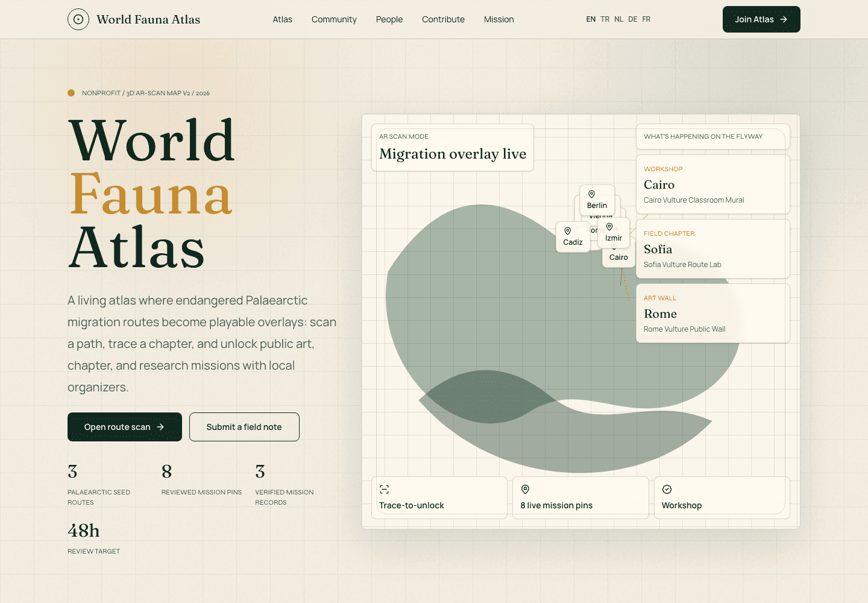Open the Cairo workshop card
868x603 pixels.
713,184
